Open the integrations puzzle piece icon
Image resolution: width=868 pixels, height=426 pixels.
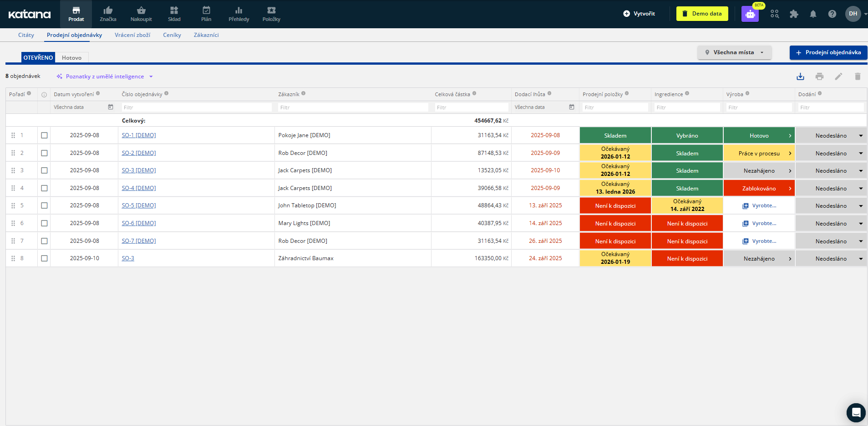tap(794, 14)
